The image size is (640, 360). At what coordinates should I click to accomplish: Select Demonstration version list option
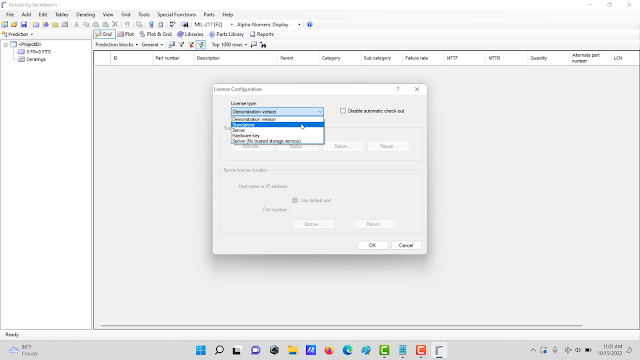click(278, 120)
